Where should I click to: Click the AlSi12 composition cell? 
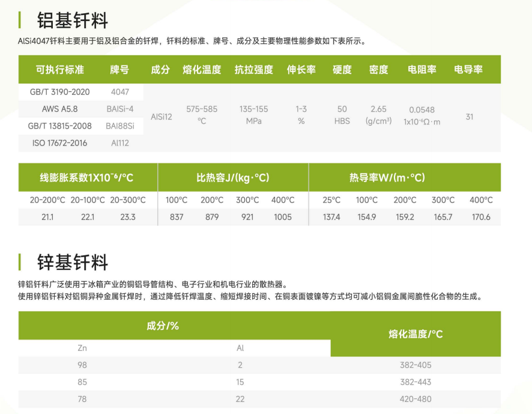(161, 117)
